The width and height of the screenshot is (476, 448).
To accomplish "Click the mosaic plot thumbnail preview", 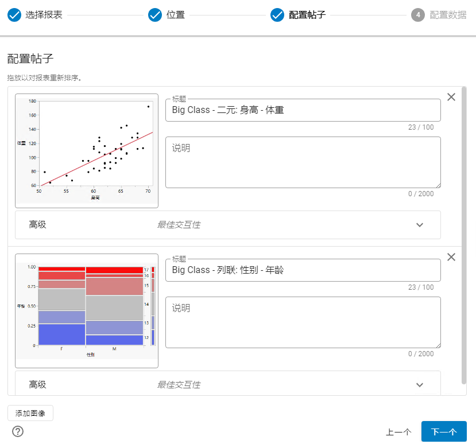I will pyautogui.click(x=86, y=310).
